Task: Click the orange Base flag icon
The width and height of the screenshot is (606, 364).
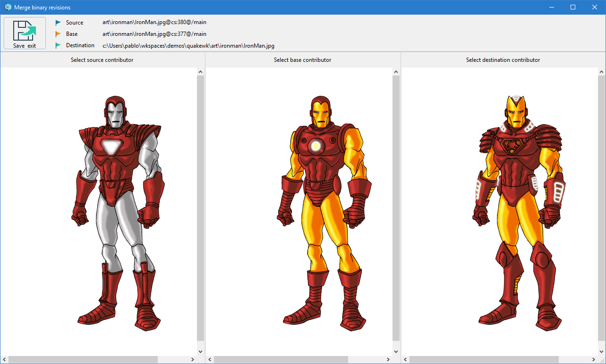Action: [58, 34]
